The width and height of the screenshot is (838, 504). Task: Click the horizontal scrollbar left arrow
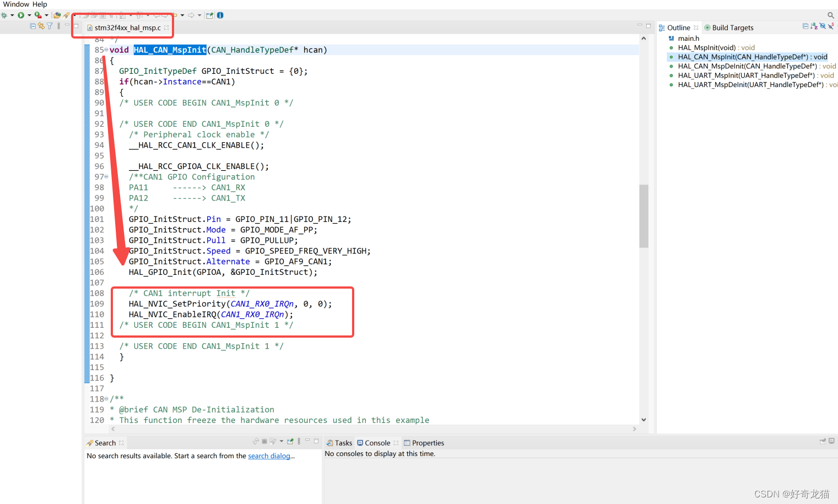tap(113, 429)
